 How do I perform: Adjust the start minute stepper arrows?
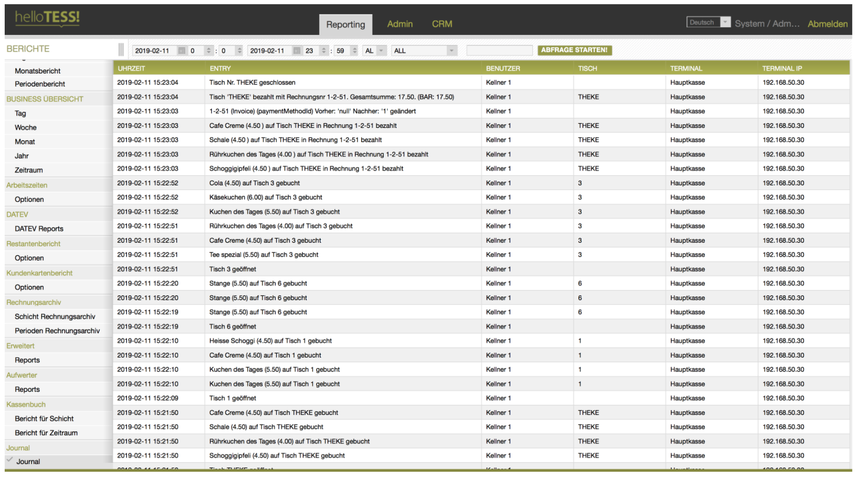coord(240,51)
